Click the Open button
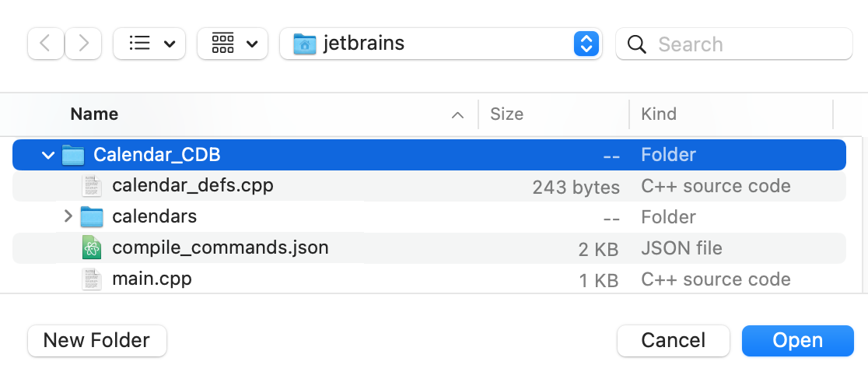868x372 pixels. point(797,340)
